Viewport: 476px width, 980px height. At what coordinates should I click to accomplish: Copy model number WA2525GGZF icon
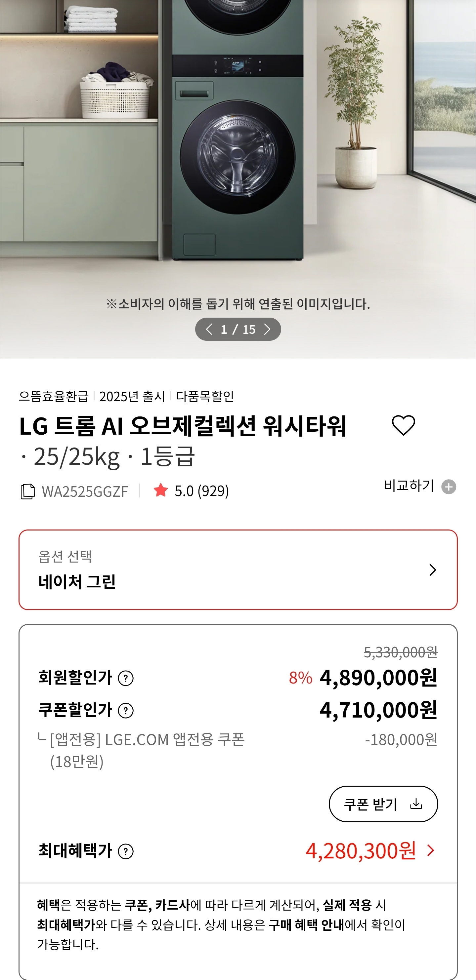coord(27,491)
